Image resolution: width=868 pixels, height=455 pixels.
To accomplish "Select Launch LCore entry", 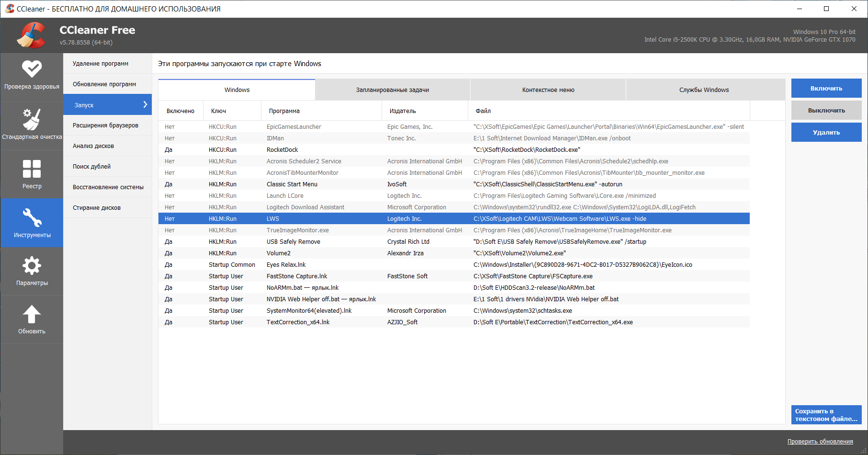I will (x=454, y=196).
